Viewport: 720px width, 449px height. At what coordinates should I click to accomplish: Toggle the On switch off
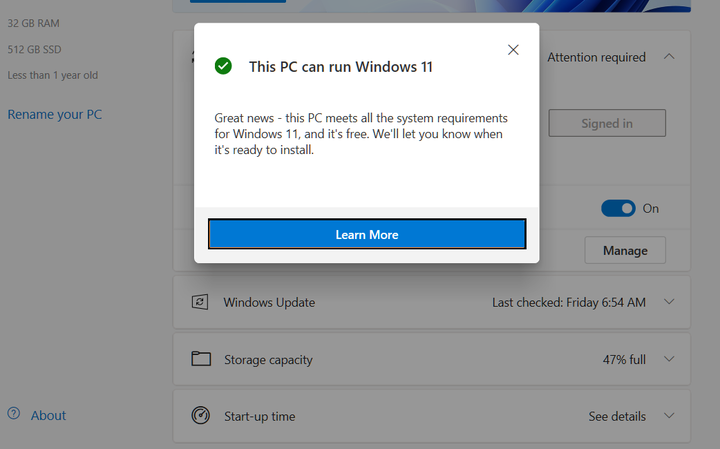(618, 208)
